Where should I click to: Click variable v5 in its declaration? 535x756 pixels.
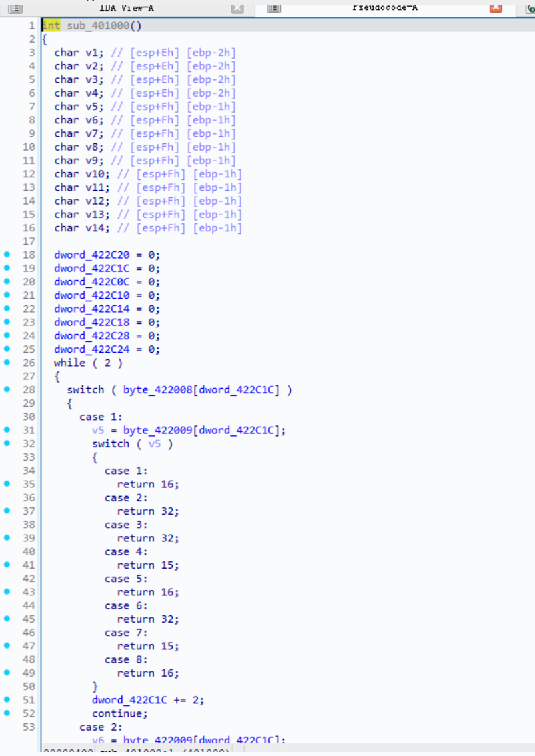(91, 107)
